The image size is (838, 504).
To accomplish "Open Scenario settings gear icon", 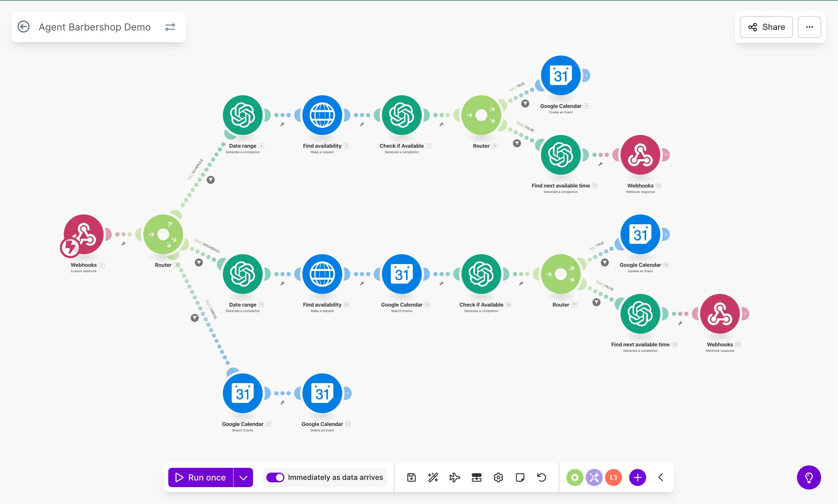I will pos(498,477).
